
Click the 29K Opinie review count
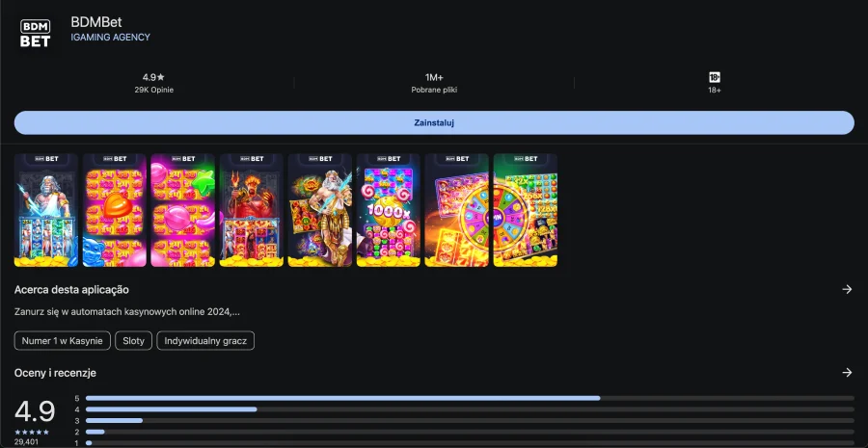[154, 90]
